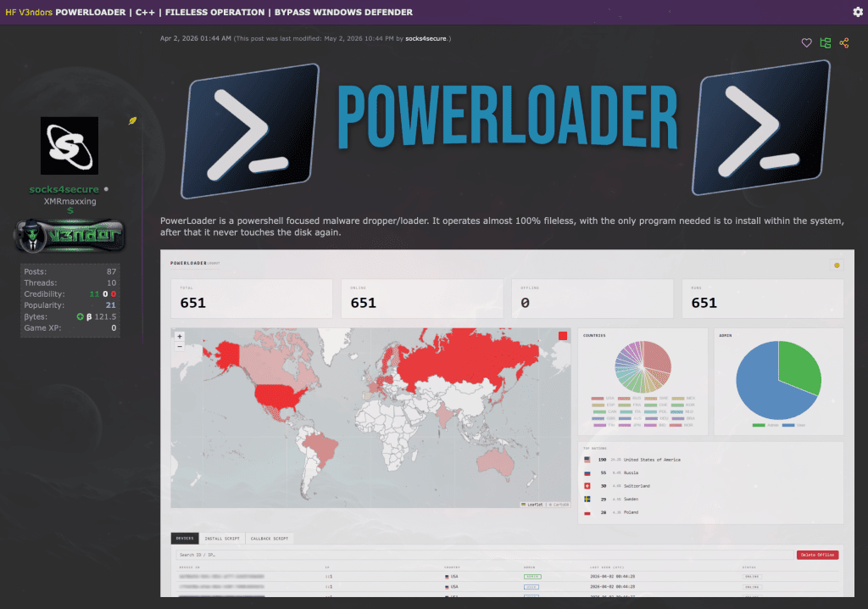The image size is (868, 609).
Task: Click the positive credibility count 11
Action: click(x=95, y=294)
